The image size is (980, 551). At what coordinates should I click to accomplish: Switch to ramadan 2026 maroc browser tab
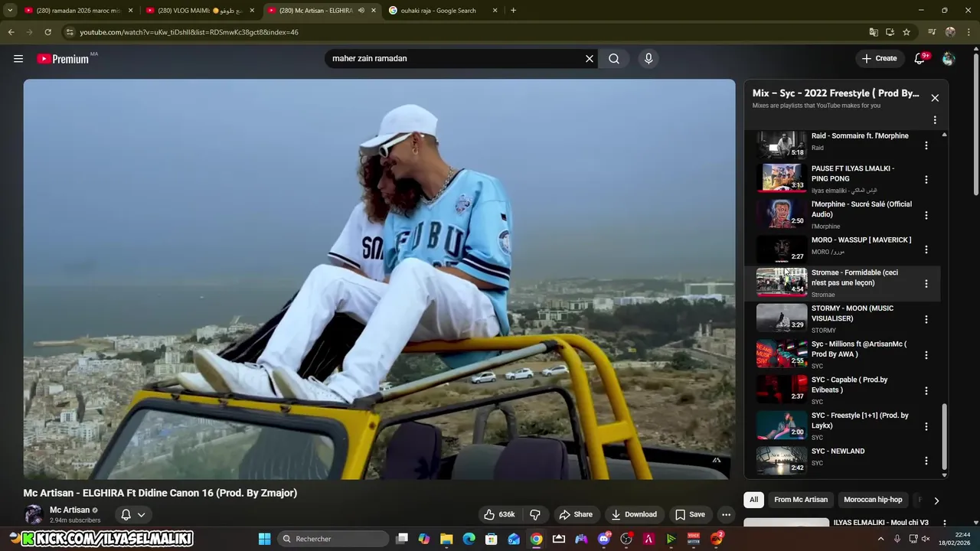(79, 11)
